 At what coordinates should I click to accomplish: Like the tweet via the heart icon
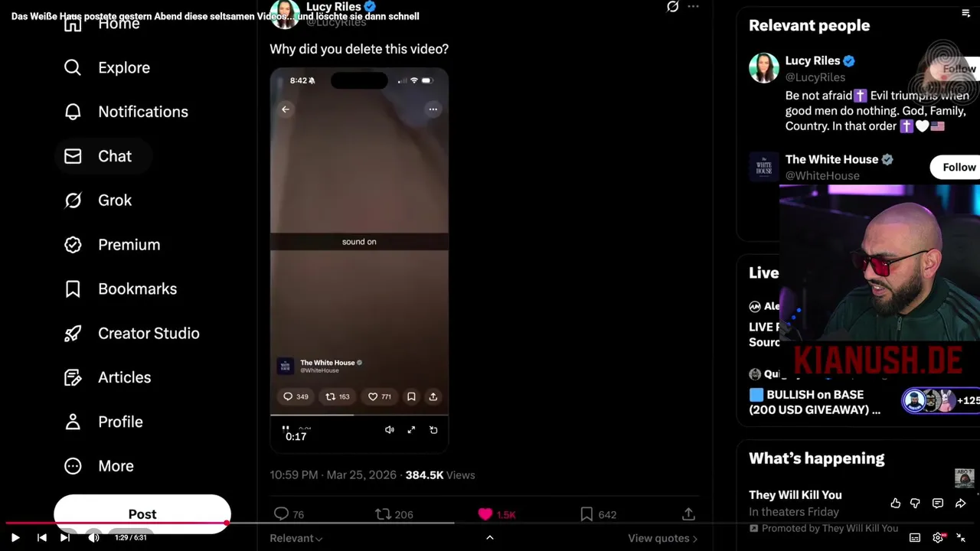coord(485,514)
